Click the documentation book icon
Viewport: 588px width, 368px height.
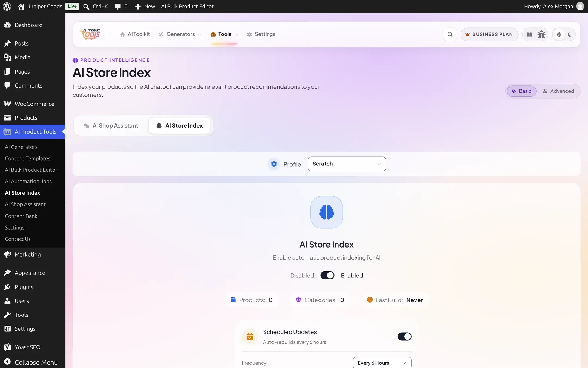(x=529, y=34)
